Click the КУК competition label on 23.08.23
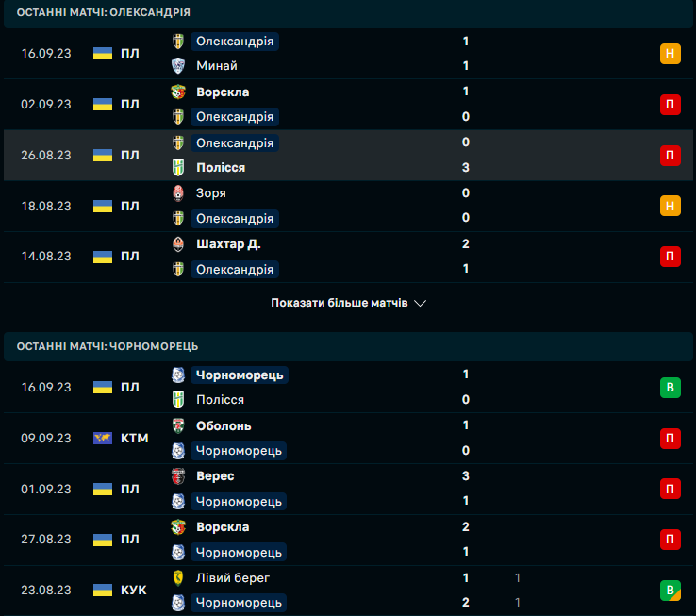 click(134, 591)
